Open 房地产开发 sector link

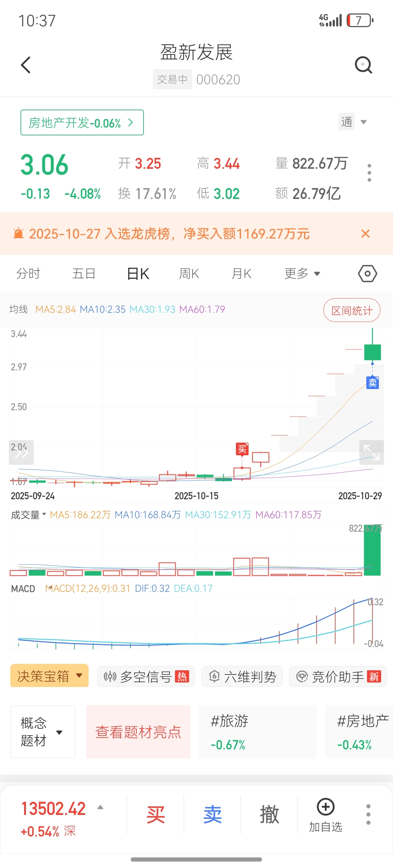coord(82,123)
